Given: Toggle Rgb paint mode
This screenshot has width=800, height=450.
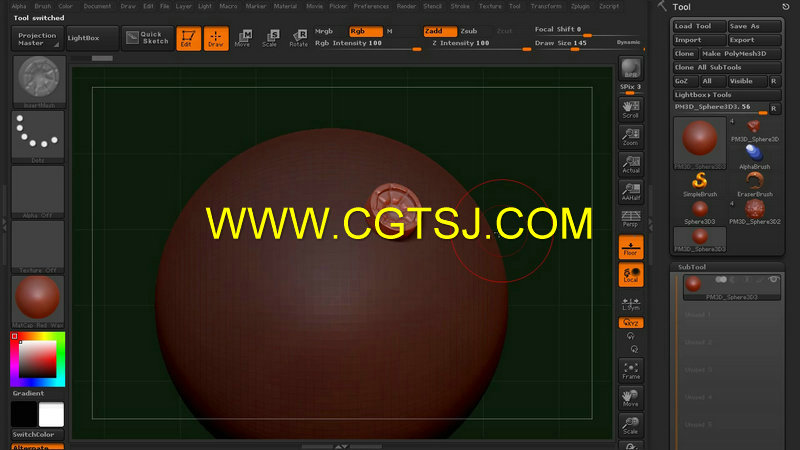Looking at the screenshot, I should (x=366, y=31).
